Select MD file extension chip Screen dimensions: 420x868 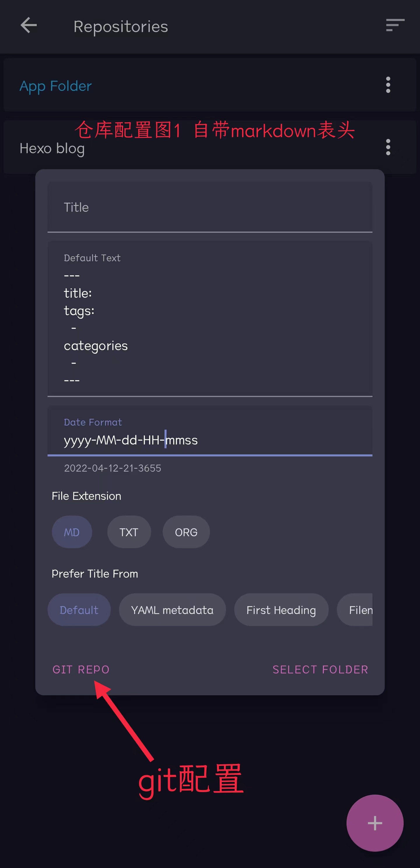click(71, 532)
